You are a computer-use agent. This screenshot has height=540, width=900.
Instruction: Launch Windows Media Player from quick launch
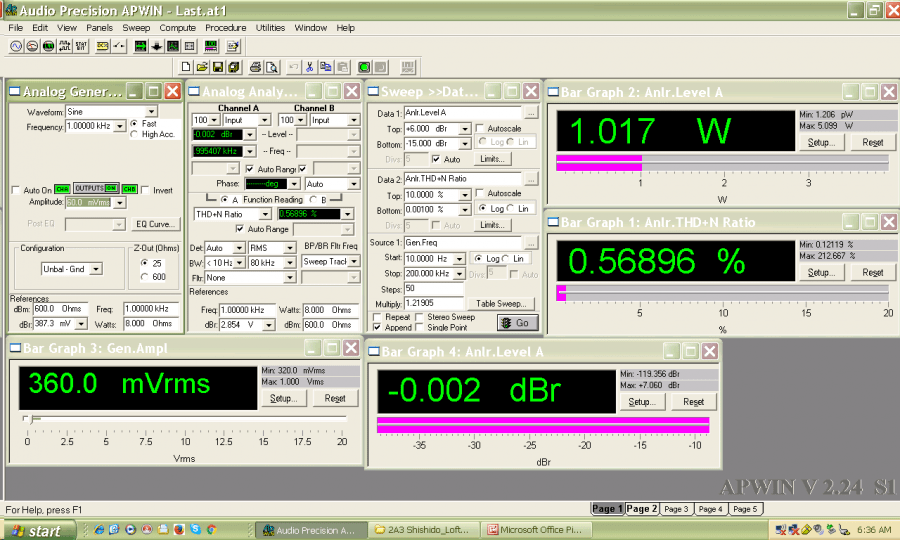(130, 530)
